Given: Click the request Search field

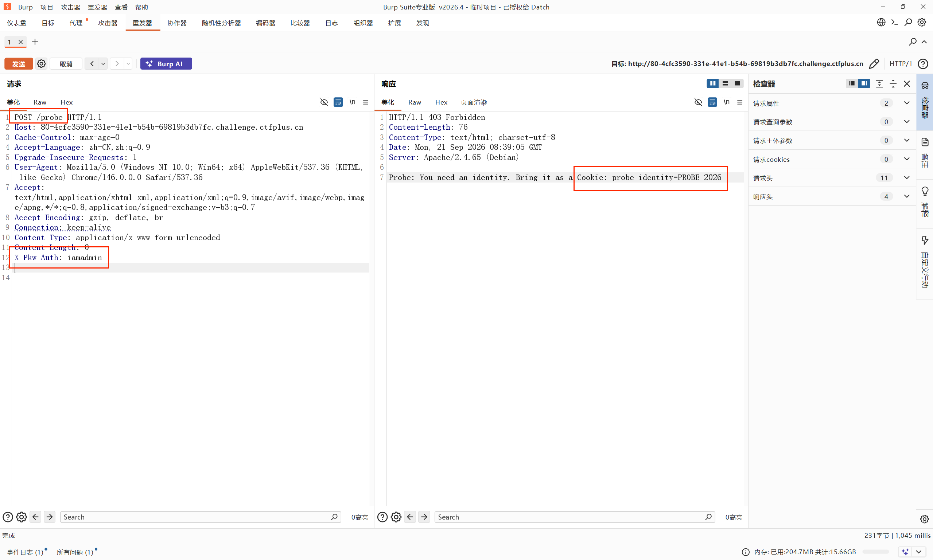Looking at the screenshot, I should [201, 517].
